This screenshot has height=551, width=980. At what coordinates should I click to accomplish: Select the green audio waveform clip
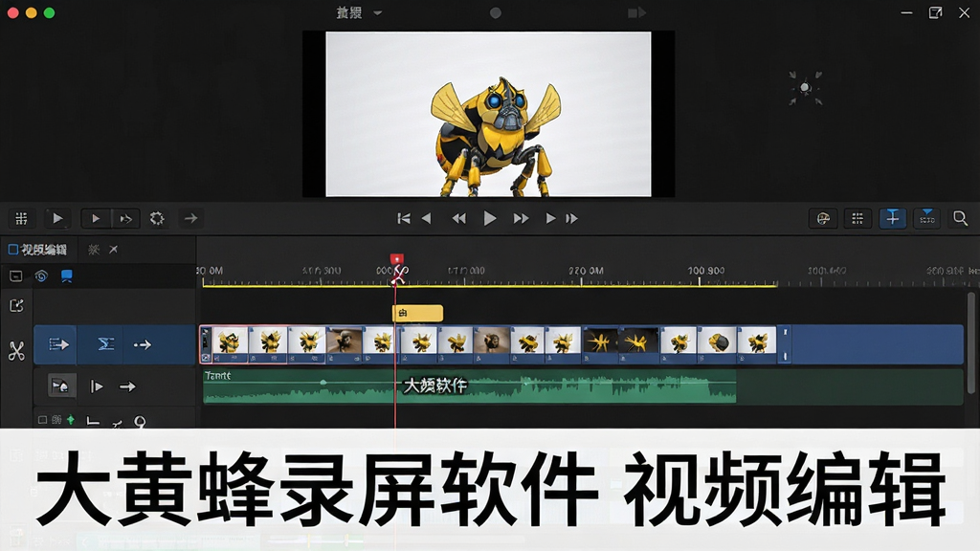click(x=469, y=386)
